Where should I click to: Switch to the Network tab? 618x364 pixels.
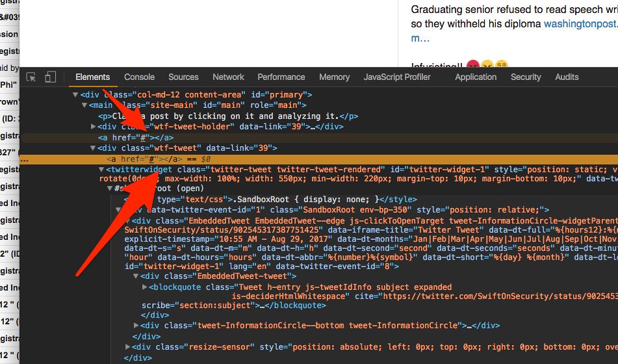point(228,77)
